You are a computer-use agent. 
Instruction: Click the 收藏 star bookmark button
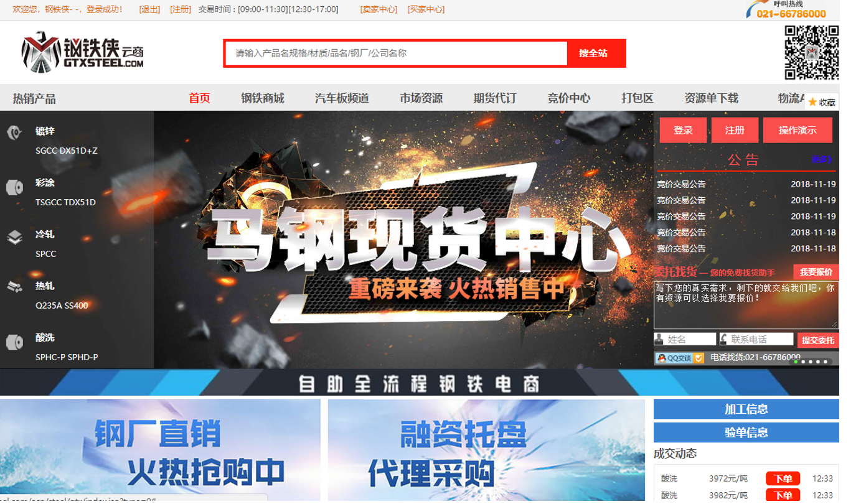[x=821, y=102]
